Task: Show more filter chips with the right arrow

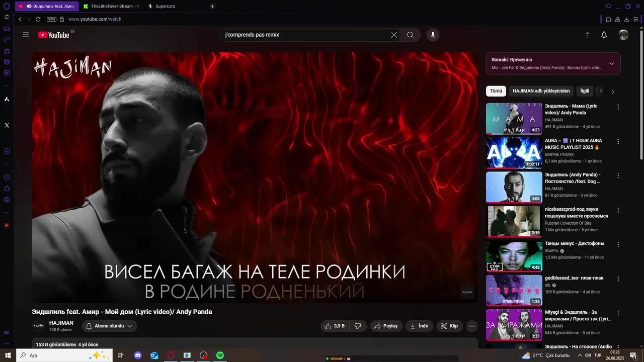Action: [x=612, y=92]
